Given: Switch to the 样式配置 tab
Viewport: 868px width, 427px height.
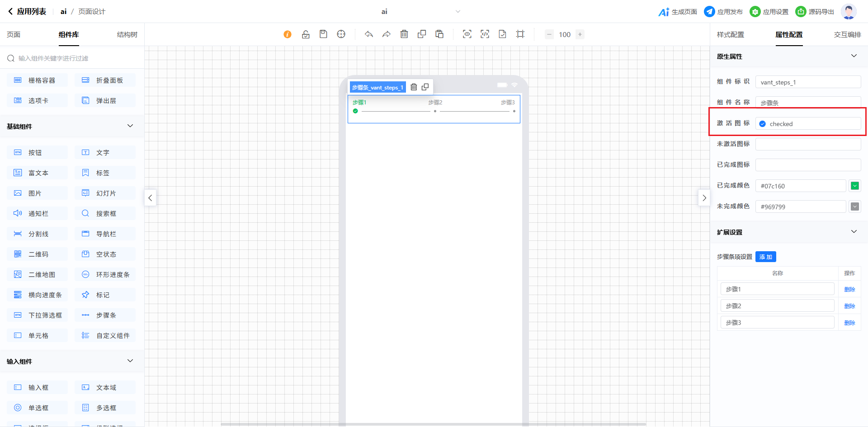Looking at the screenshot, I should point(730,35).
